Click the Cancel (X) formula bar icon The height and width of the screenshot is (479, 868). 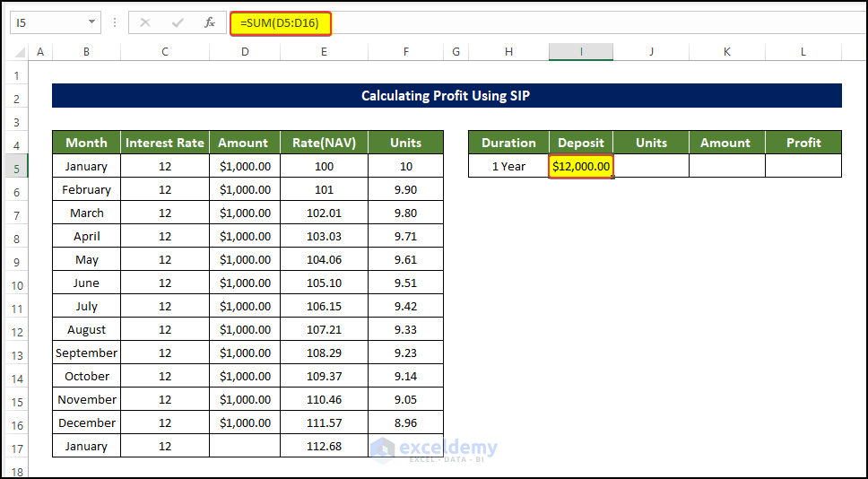click(145, 23)
